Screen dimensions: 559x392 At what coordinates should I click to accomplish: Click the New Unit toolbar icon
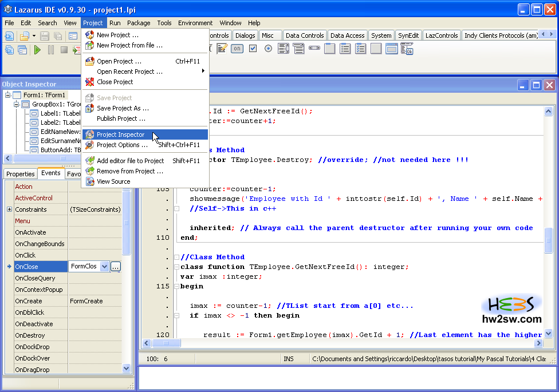[9, 36]
